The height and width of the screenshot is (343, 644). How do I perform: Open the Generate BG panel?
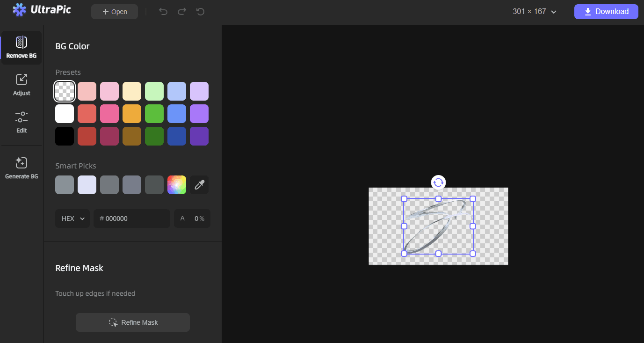pos(22,168)
